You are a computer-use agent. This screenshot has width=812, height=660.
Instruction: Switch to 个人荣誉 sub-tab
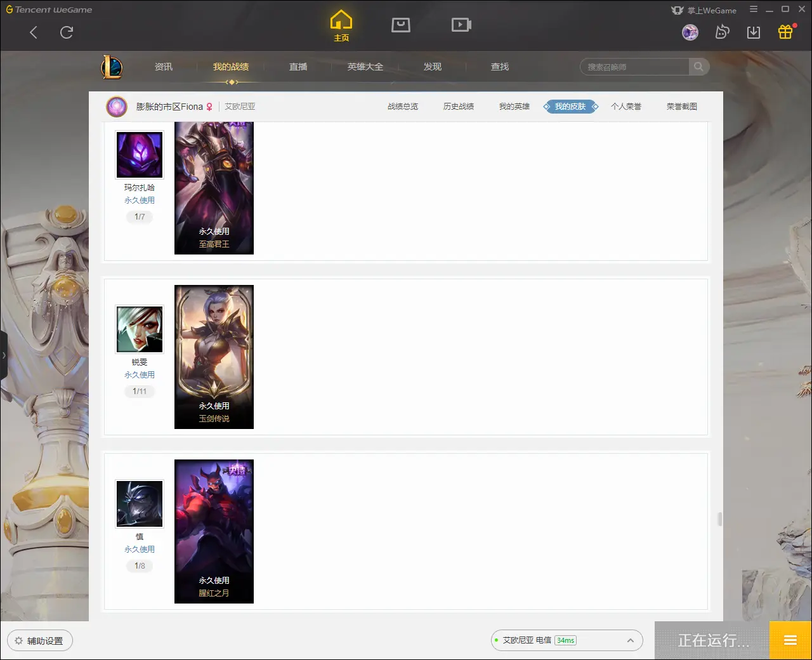click(626, 107)
